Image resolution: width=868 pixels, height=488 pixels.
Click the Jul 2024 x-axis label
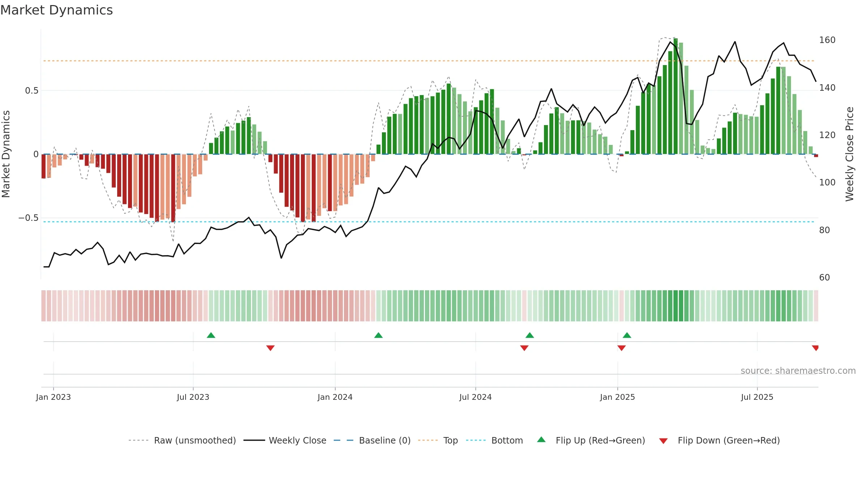tap(476, 397)
